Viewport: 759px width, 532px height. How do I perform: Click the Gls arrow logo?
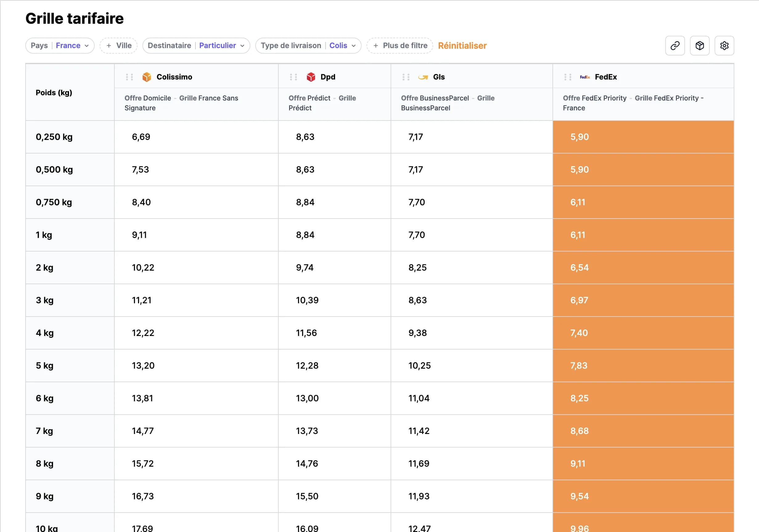(x=423, y=77)
